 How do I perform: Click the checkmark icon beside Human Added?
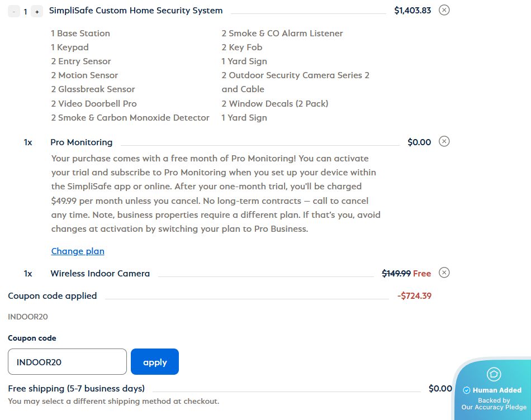[x=467, y=390]
